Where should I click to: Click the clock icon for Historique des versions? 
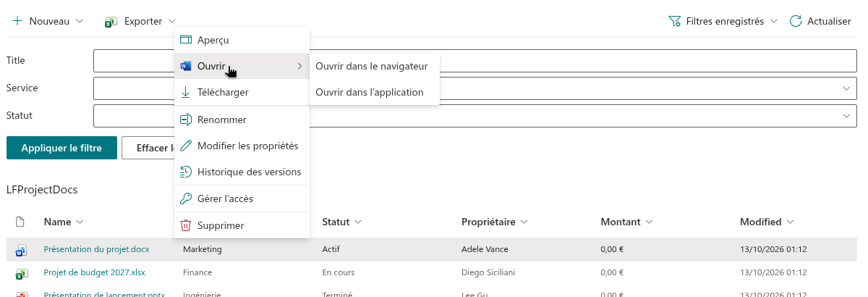coord(185,172)
